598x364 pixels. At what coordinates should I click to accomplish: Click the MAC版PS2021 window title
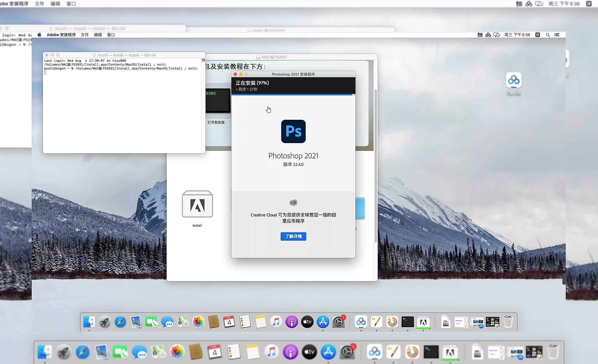(274, 57)
